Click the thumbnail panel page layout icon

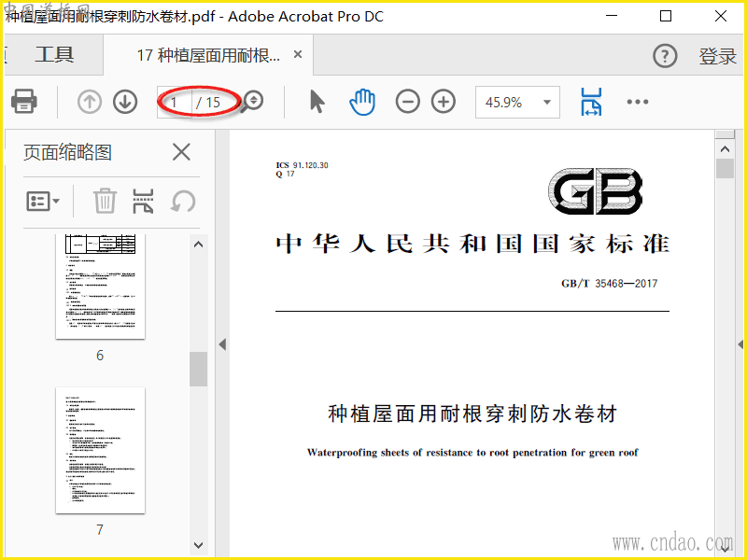tap(143, 201)
